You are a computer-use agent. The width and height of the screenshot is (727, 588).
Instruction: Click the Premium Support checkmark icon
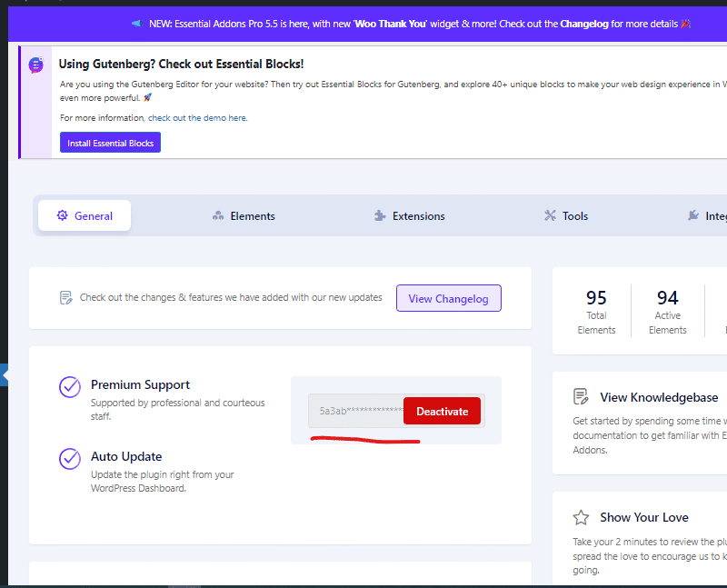[x=70, y=387]
